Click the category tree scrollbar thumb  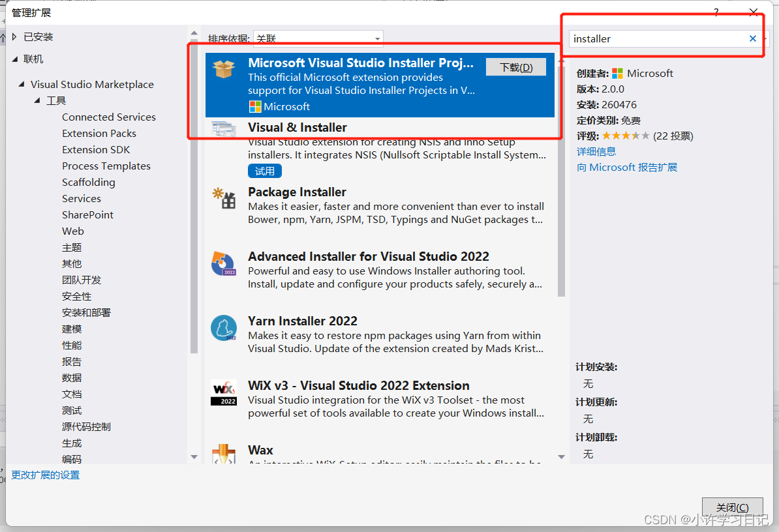[194, 196]
